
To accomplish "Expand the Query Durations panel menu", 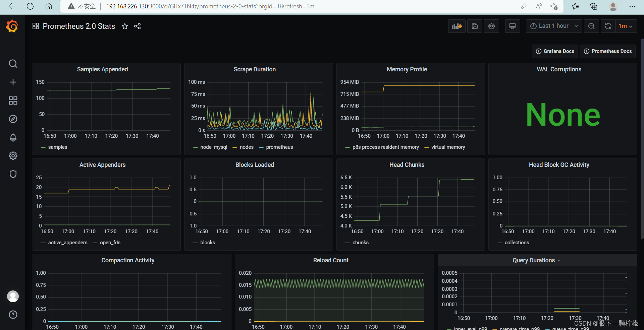I will coord(537,260).
